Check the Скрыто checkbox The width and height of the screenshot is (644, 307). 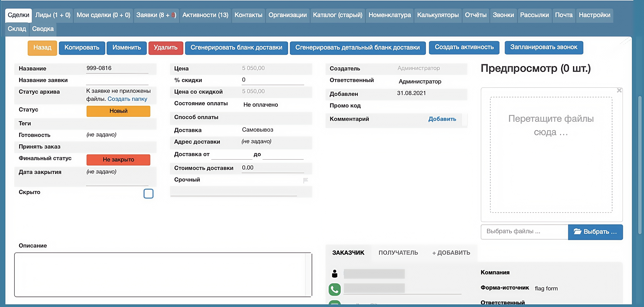coord(148,194)
